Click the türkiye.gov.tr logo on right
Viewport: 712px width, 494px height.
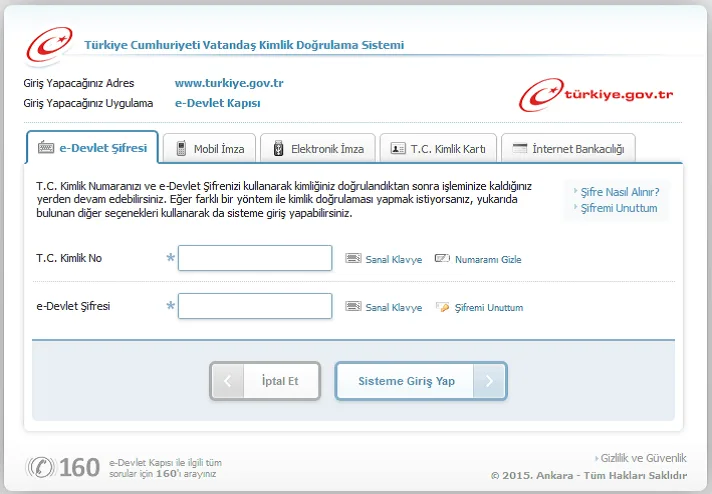pos(596,94)
